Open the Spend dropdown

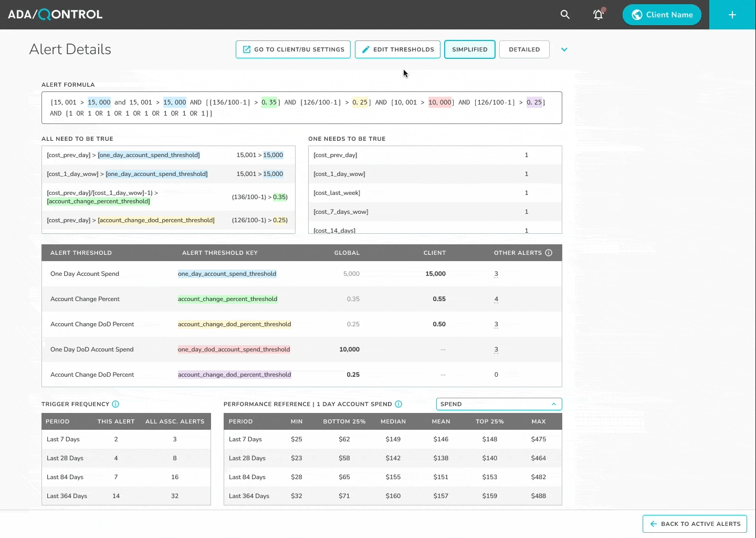(x=499, y=404)
